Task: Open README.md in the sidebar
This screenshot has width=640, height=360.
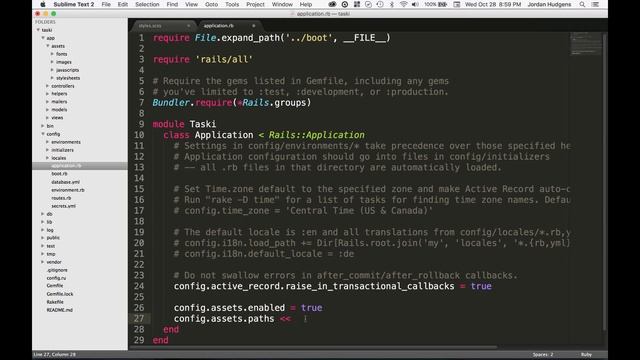Action: coord(60,310)
